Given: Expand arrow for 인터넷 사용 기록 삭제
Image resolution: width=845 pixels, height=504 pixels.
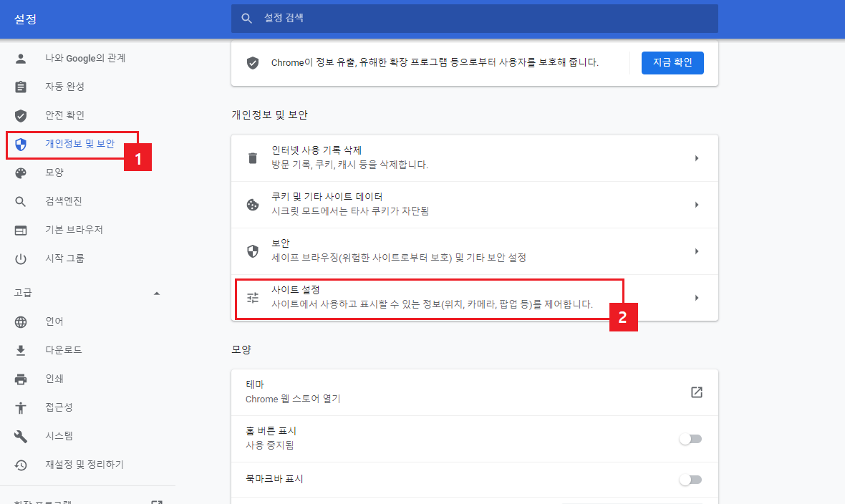Looking at the screenshot, I should 696,158.
